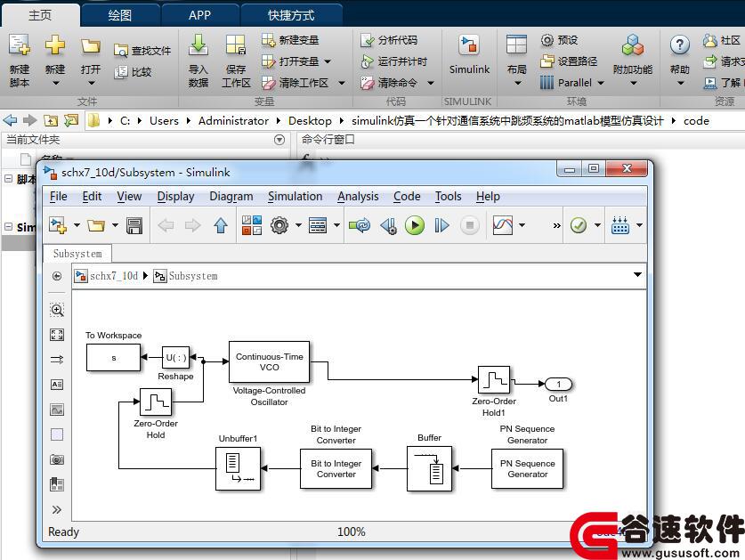The width and height of the screenshot is (745, 560).
Task: Open the Diagram menu
Action: click(231, 197)
